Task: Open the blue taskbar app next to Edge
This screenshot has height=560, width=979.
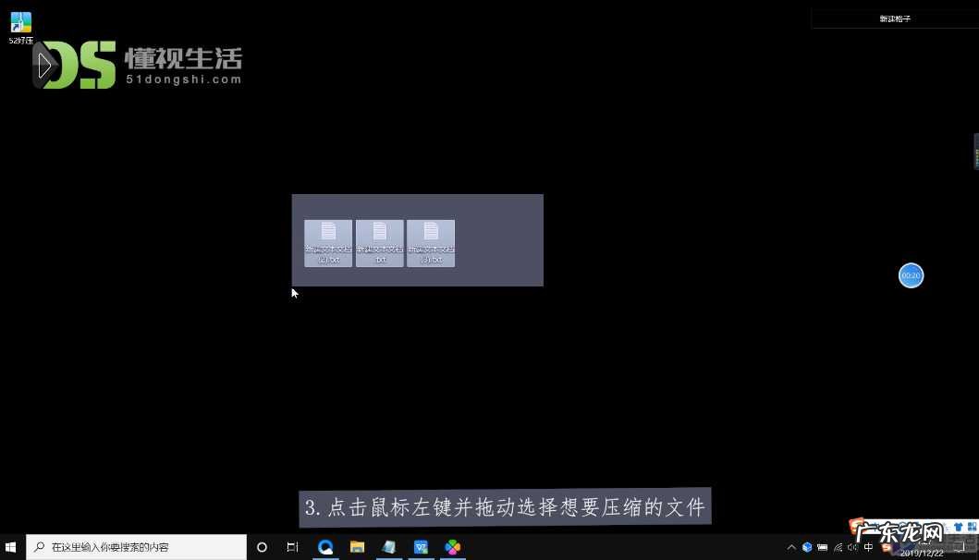Action: click(x=421, y=546)
